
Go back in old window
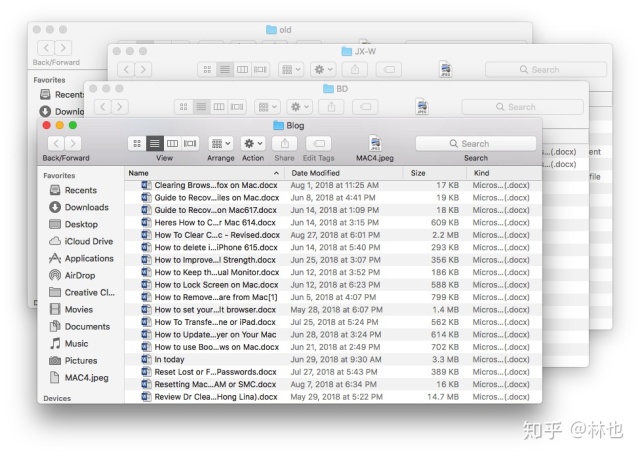tap(46, 48)
